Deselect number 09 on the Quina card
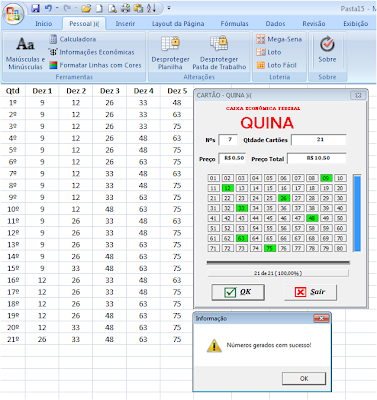The height and width of the screenshot is (400, 377). tap(326, 178)
